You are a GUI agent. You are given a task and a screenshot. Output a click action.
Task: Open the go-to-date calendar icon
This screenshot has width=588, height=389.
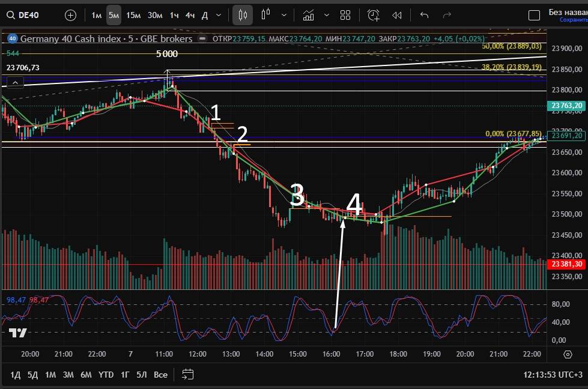click(188, 375)
